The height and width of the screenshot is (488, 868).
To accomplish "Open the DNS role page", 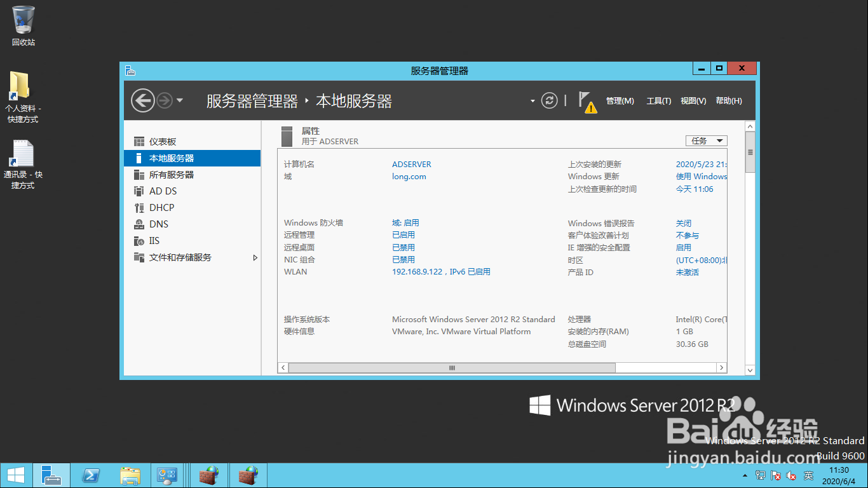I will click(192, 224).
